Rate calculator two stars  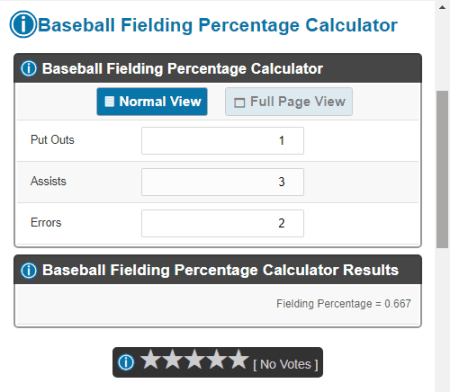(x=173, y=359)
